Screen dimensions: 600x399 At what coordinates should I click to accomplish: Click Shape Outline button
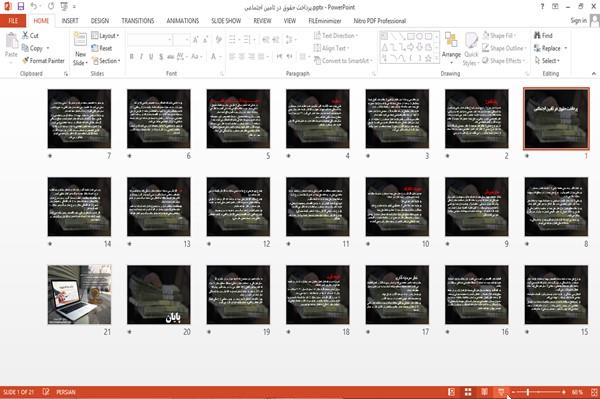pyautogui.click(x=504, y=48)
